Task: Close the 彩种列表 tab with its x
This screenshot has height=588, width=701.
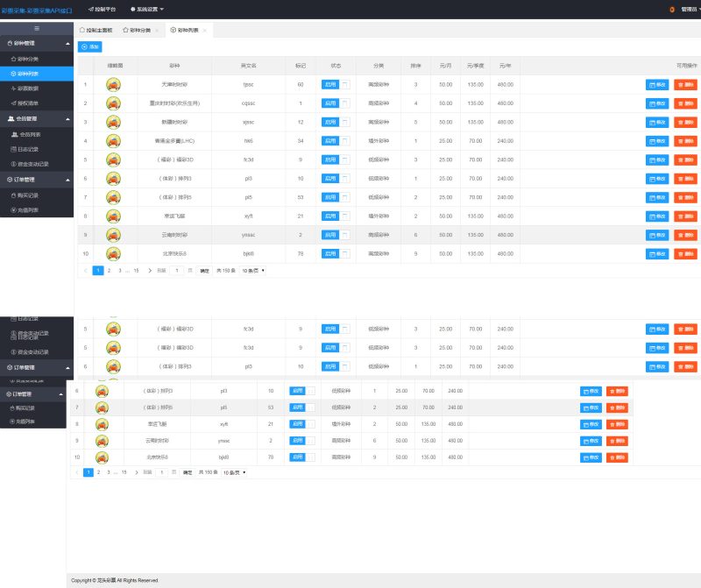Action: tap(205, 31)
